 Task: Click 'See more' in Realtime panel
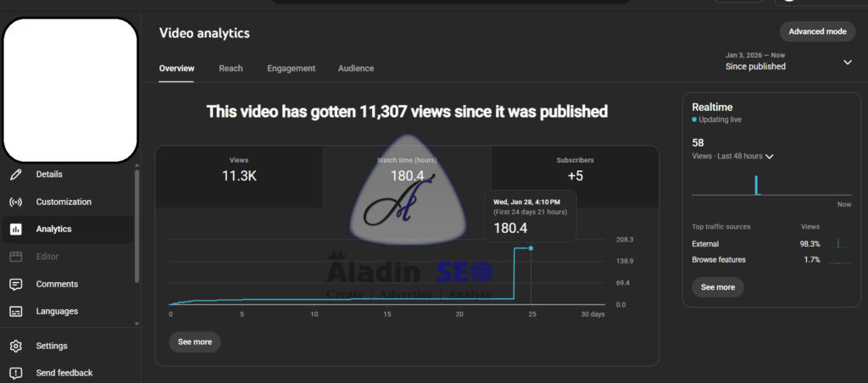pos(718,287)
